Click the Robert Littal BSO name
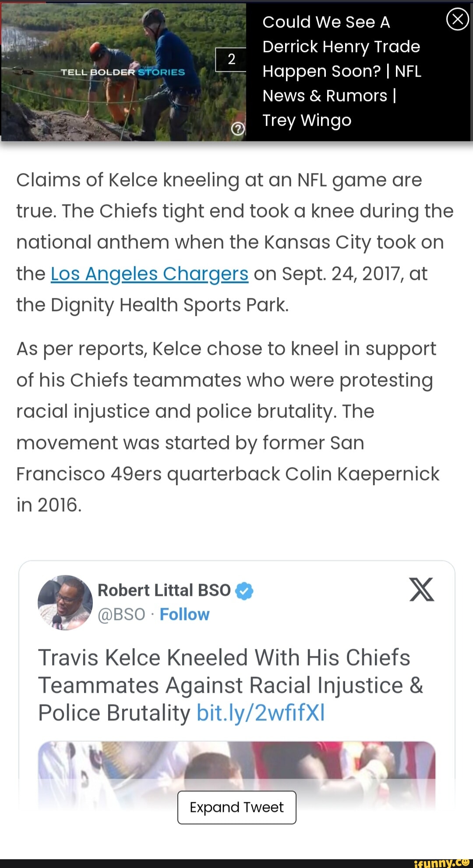This screenshot has width=473, height=868. pyautogui.click(x=164, y=590)
